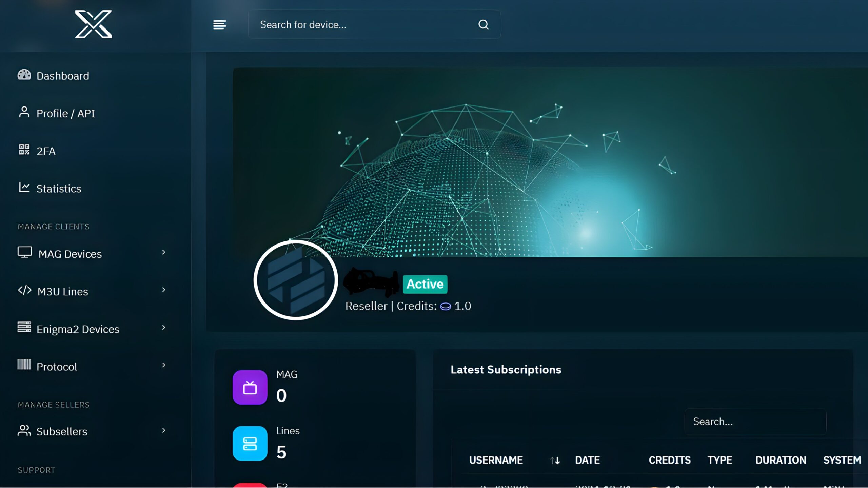Open the Profile / API page
The height and width of the screenshot is (488, 868).
pyautogui.click(x=65, y=114)
